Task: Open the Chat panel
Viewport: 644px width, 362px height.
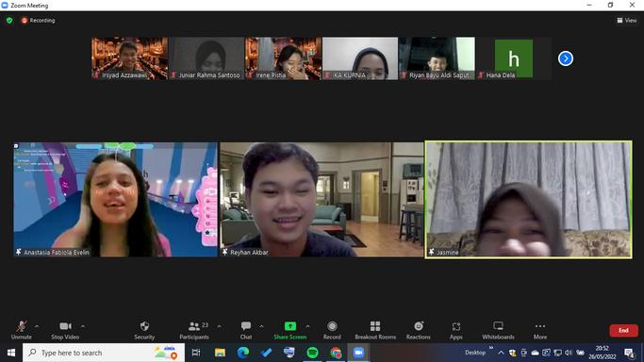Action: click(246, 330)
